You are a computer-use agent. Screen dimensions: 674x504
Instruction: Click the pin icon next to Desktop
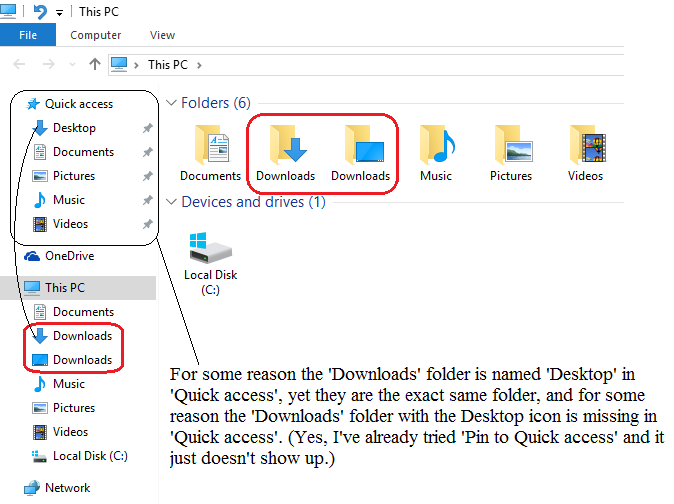click(x=148, y=128)
